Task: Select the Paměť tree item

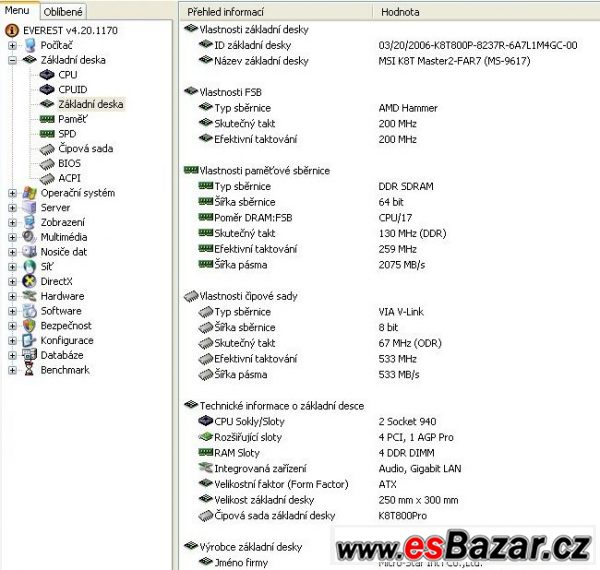Action: (73, 119)
